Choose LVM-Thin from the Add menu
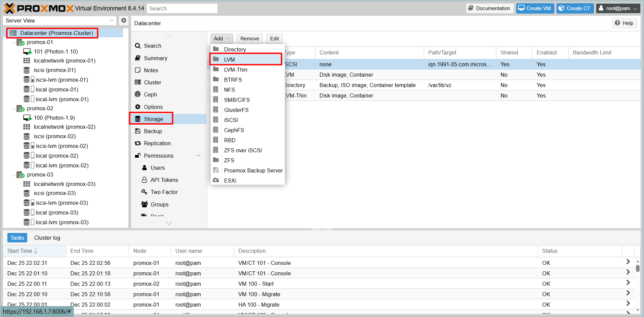 (x=235, y=70)
